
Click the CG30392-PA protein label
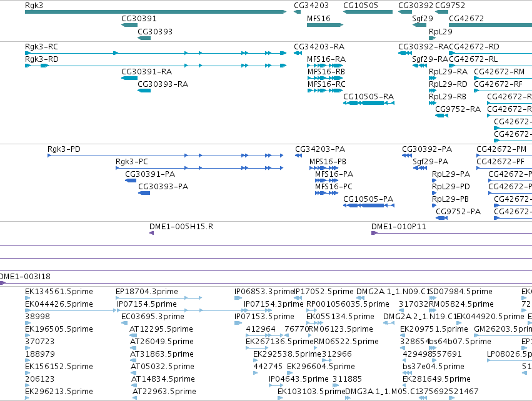pyautogui.click(x=427, y=149)
